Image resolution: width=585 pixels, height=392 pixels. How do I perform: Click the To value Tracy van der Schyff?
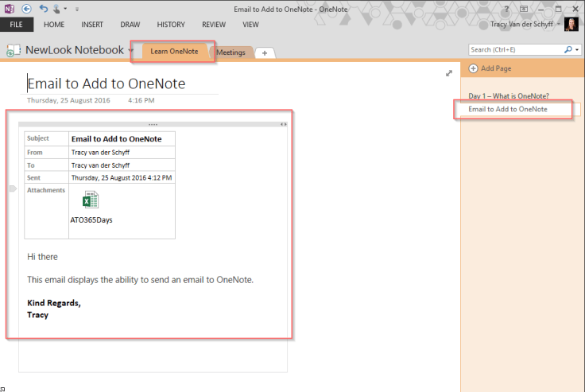100,165
